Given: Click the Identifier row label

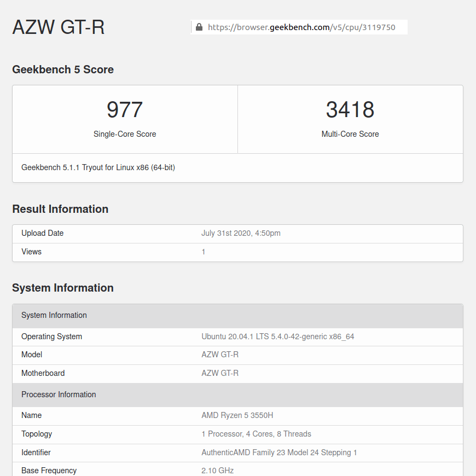Looking at the screenshot, I should [36, 452].
